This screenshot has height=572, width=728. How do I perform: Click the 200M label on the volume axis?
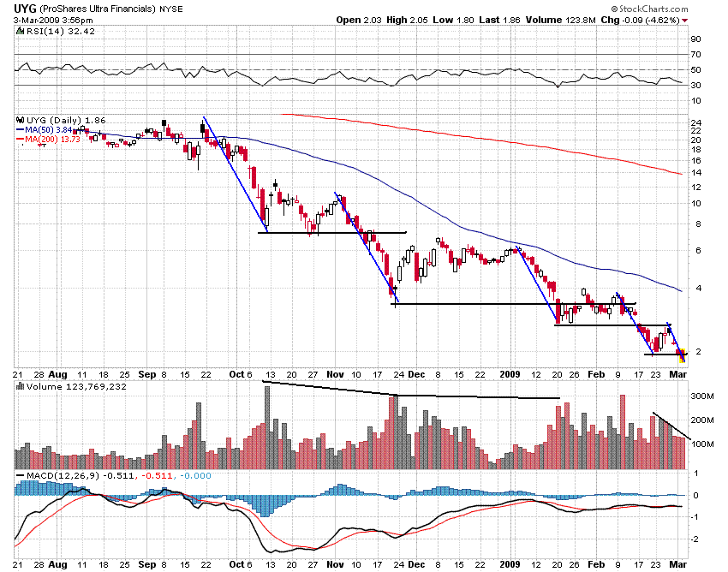click(x=702, y=420)
